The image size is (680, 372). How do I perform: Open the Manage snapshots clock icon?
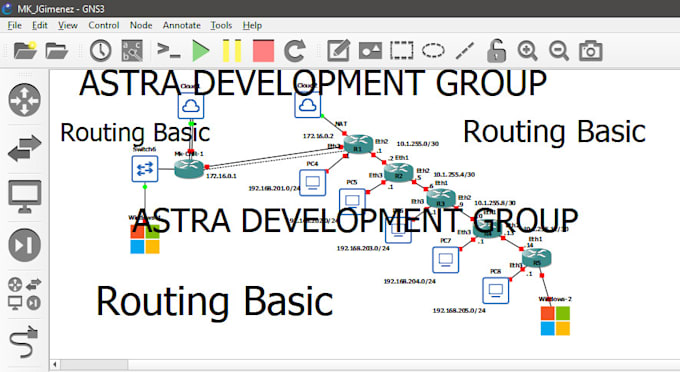click(100, 51)
